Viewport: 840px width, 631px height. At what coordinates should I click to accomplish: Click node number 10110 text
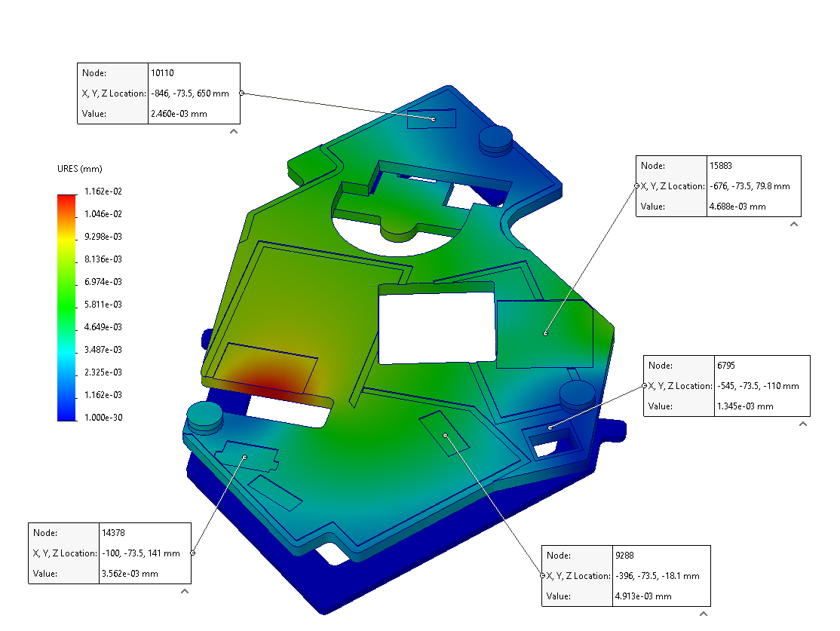tap(162, 73)
